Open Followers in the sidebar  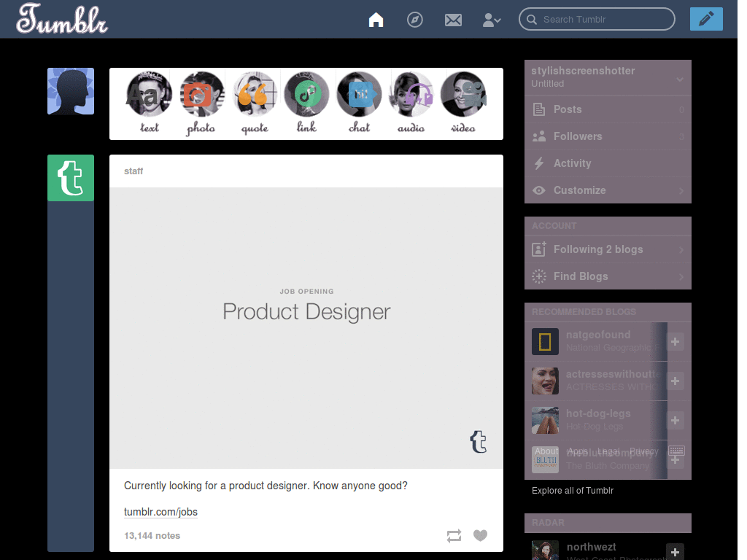point(608,136)
